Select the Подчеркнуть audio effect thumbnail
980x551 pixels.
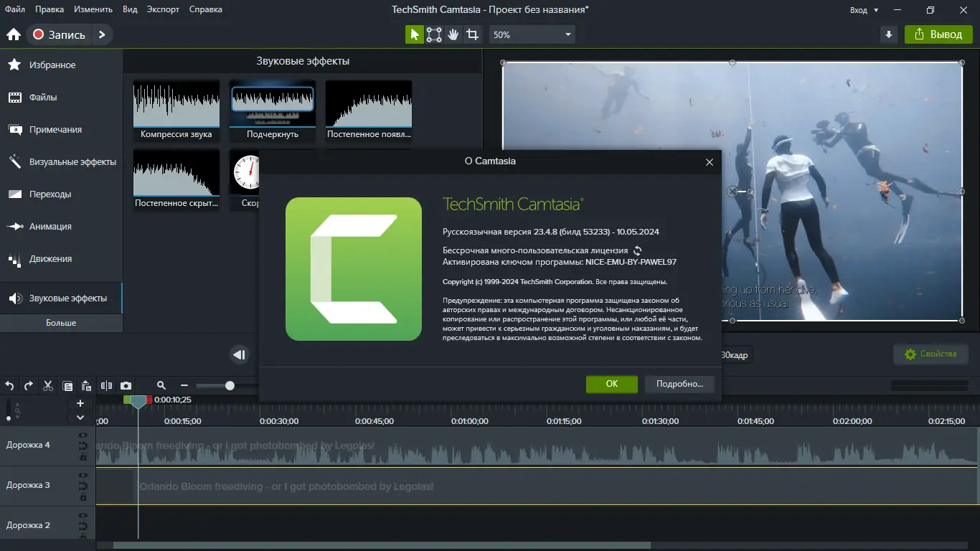click(x=272, y=103)
